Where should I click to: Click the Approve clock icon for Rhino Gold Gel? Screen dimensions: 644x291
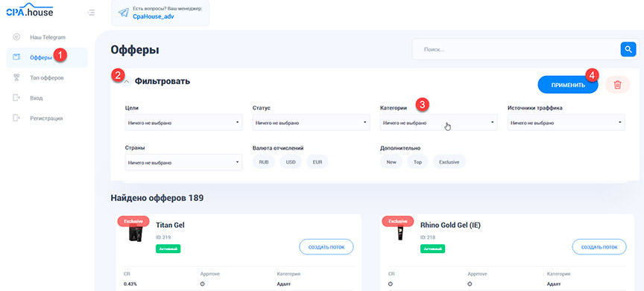470,284
